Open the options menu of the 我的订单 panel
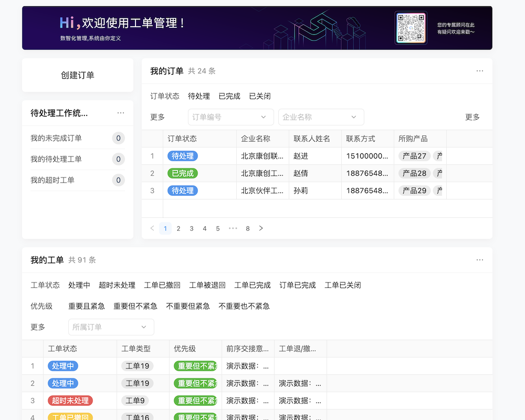 pos(479,70)
